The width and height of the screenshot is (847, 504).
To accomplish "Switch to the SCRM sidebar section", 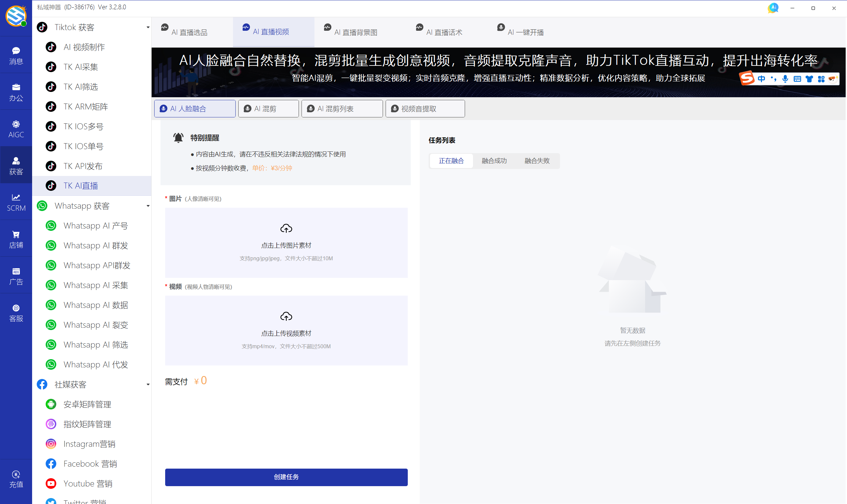I will [16, 202].
